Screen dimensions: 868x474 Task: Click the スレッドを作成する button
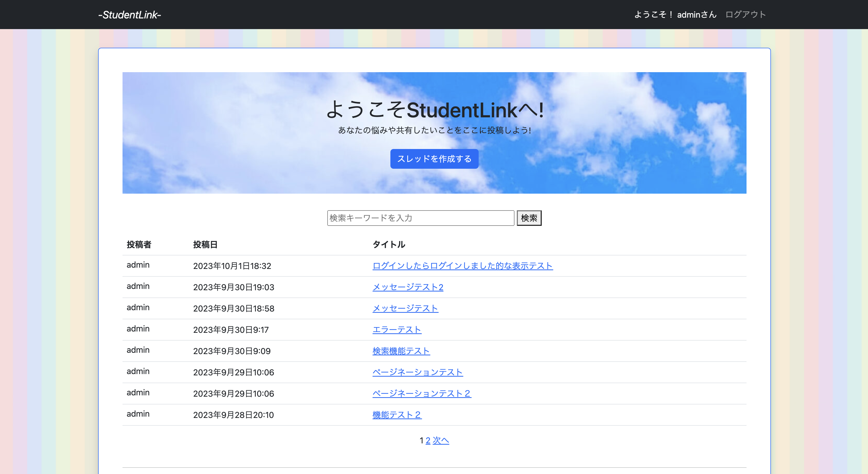pos(434,159)
